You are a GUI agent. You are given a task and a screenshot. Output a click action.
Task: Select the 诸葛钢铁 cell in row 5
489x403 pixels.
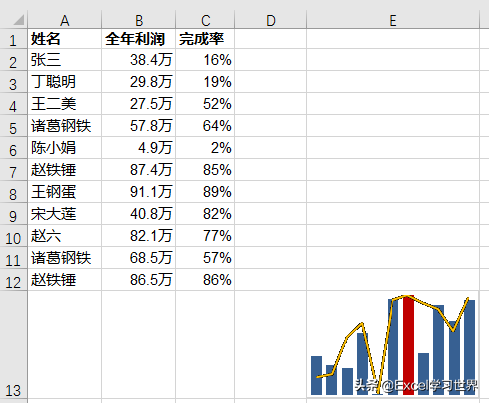(65, 126)
